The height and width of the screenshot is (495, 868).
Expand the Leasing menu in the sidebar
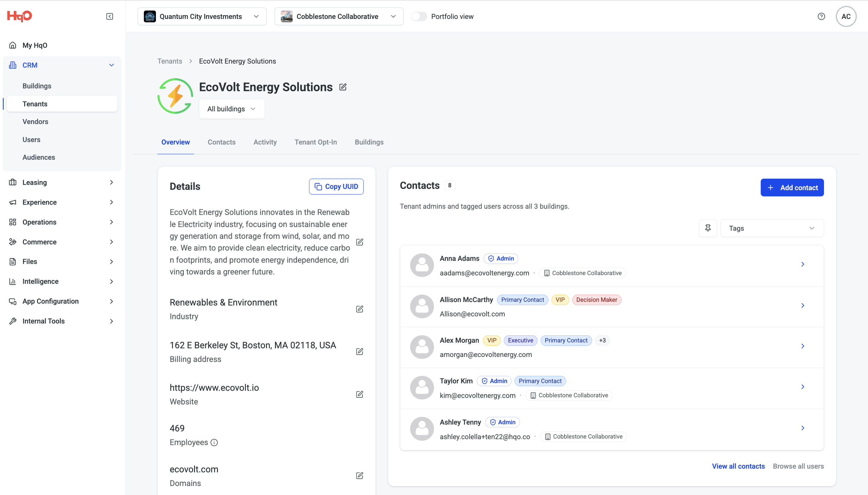(61, 183)
